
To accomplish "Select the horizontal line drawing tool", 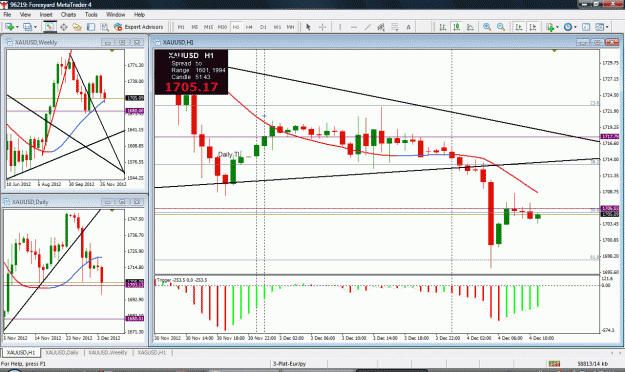I will pos(354,27).
